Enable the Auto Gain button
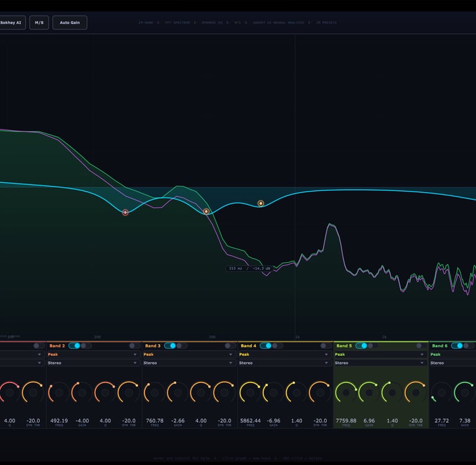476x465 pixels. (70, 22)
